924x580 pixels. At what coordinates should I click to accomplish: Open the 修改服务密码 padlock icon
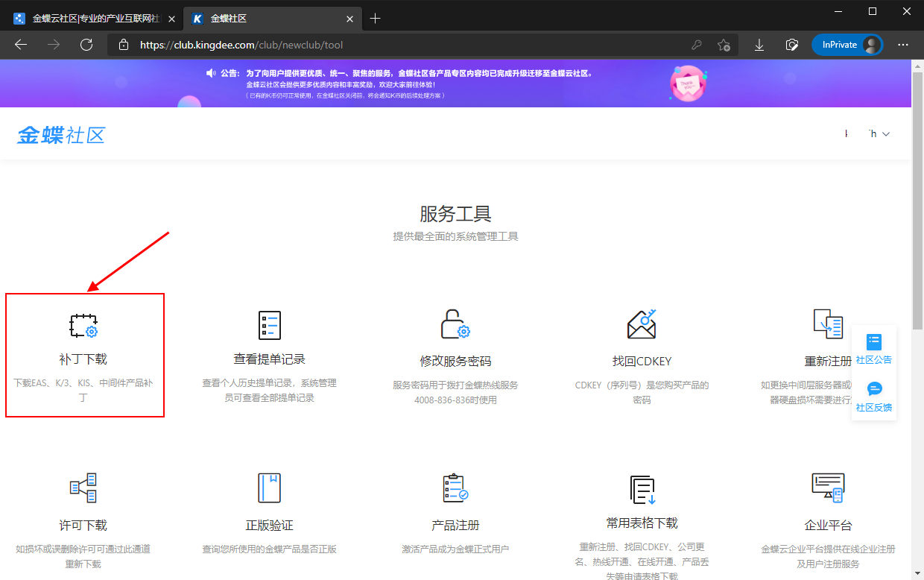point(455,325)
